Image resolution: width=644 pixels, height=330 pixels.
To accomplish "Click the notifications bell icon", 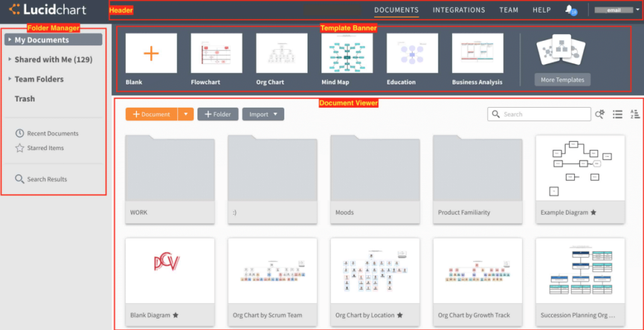I will tap(570, 9).
